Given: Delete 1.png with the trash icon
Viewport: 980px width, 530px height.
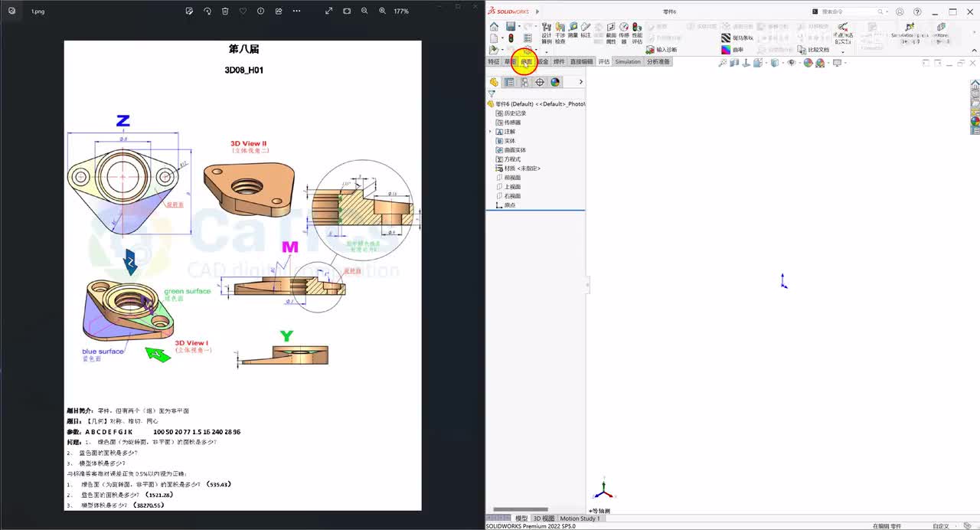Looking at the screenshot, I should [x=225, y=11].
